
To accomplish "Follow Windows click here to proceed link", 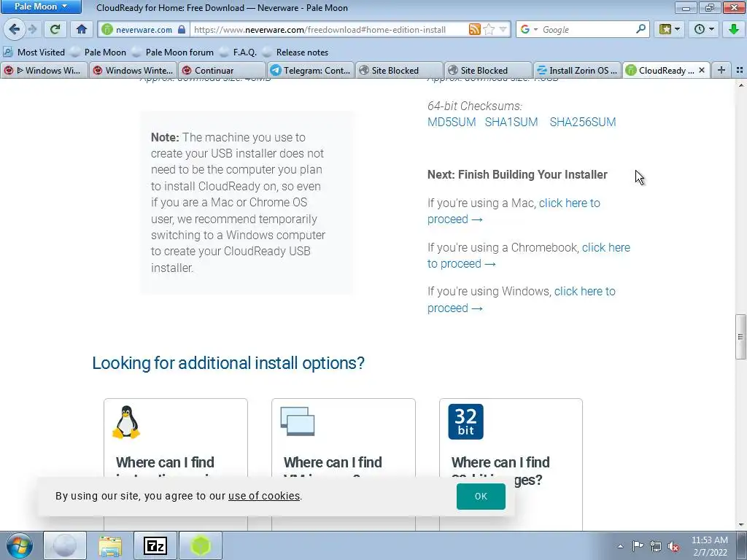I will (584, 292).
